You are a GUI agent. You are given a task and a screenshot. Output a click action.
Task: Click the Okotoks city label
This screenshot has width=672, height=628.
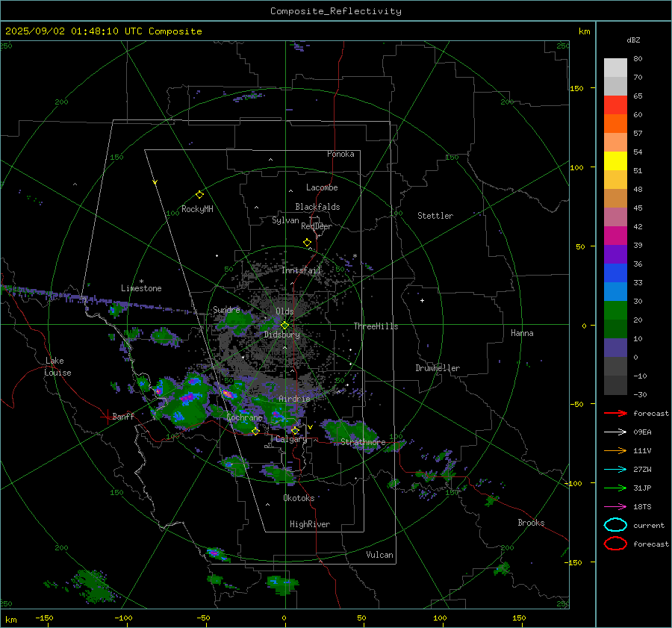[299, 498]
